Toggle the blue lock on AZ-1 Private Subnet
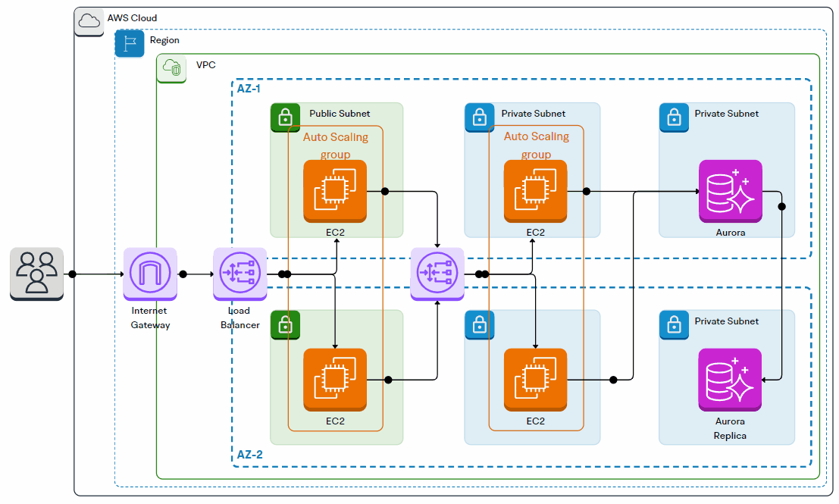The image size is (839, 504). [480, 117]
